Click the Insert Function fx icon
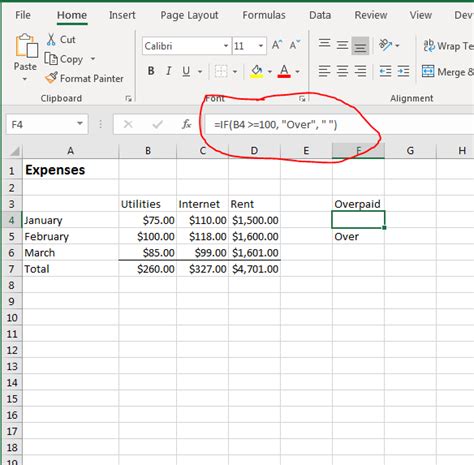The width and height of the screenshot is (474, 465). pos(187,124)
